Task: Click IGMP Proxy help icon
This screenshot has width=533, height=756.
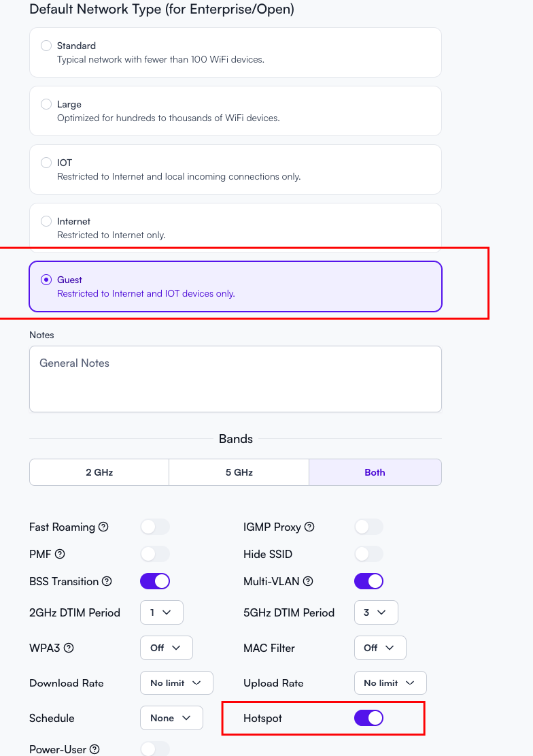Action: point(309,527)
